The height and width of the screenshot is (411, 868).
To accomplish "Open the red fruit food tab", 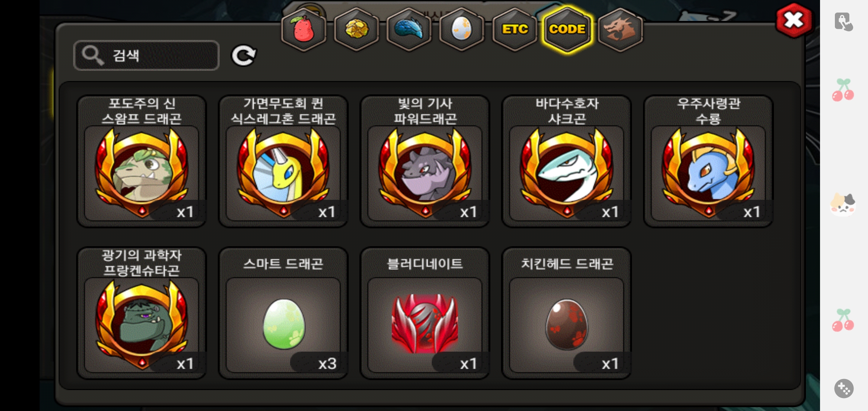I will tap(303, 29).
